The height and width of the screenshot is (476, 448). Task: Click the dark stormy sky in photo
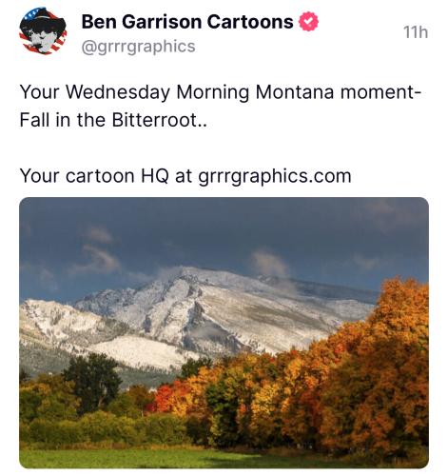tap(222, 228)
